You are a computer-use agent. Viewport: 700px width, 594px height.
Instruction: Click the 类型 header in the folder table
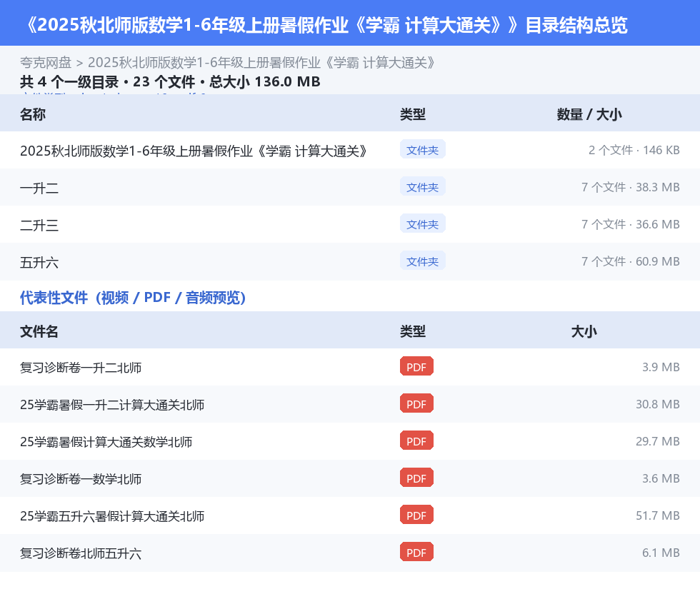[x=413, y=114]
